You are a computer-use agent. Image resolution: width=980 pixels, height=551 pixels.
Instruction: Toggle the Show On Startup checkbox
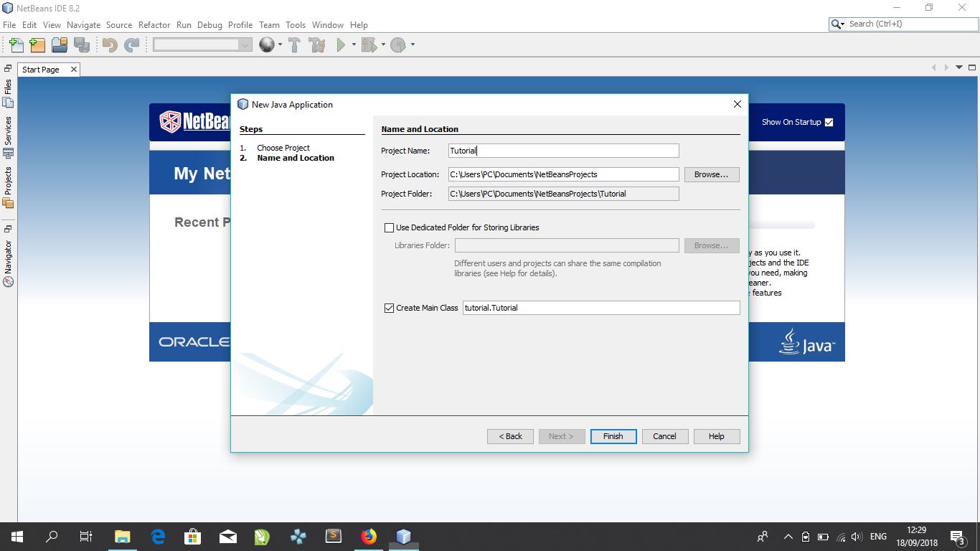click(829, 122)
